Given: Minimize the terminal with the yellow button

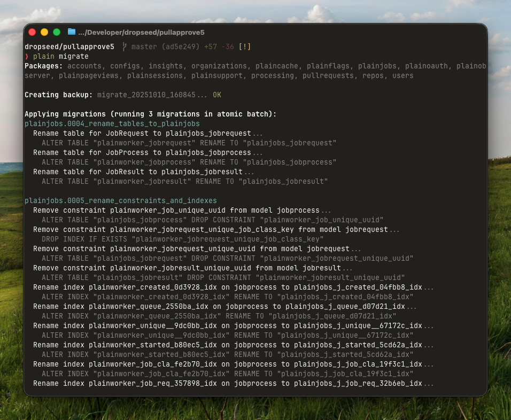Looking at the screenshot, I should 44,32.
